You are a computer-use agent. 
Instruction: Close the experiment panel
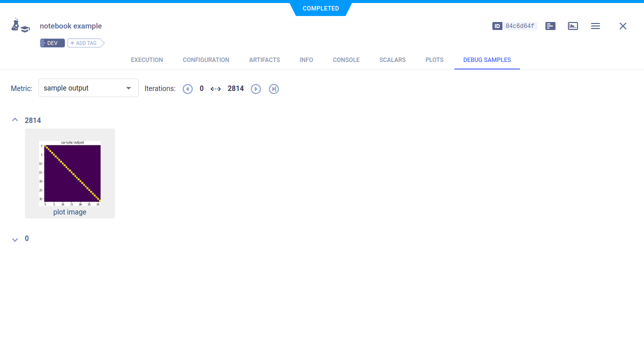[x=623, y=26]
